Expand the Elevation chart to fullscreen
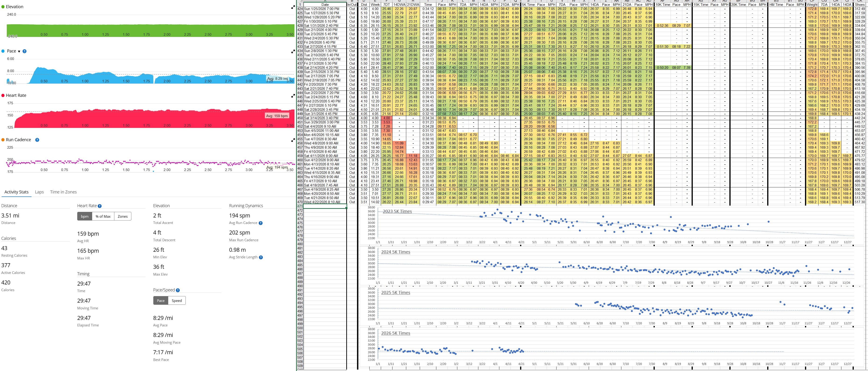This screenshot has height=371, width=868. (293, 7)
